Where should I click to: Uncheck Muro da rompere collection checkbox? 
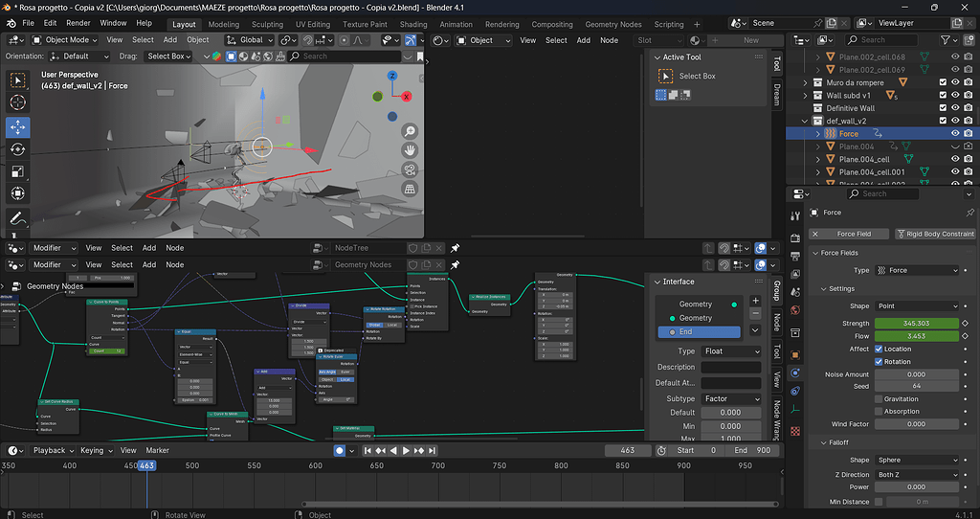943,82
